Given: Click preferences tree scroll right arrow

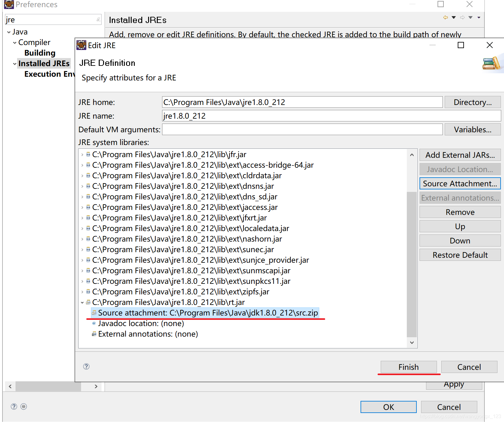Looking at the screenshot, I should (96, 386).
